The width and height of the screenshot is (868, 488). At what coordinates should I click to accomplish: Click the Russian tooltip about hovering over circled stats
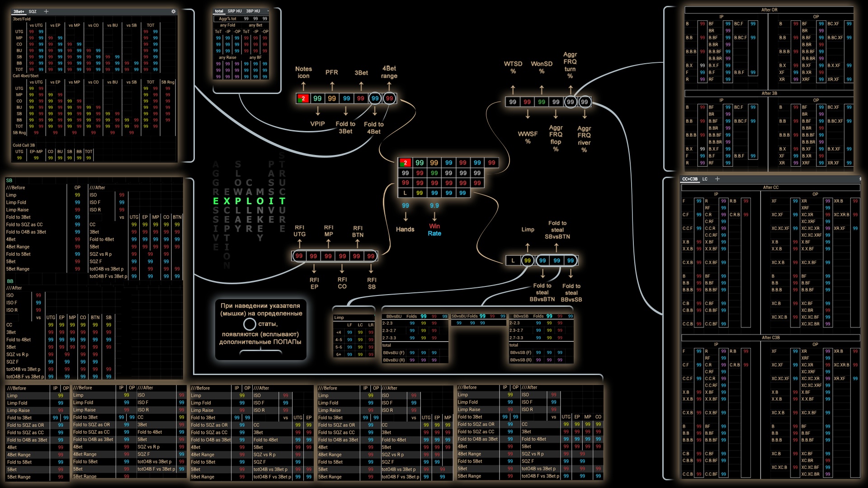click(261, 329)
